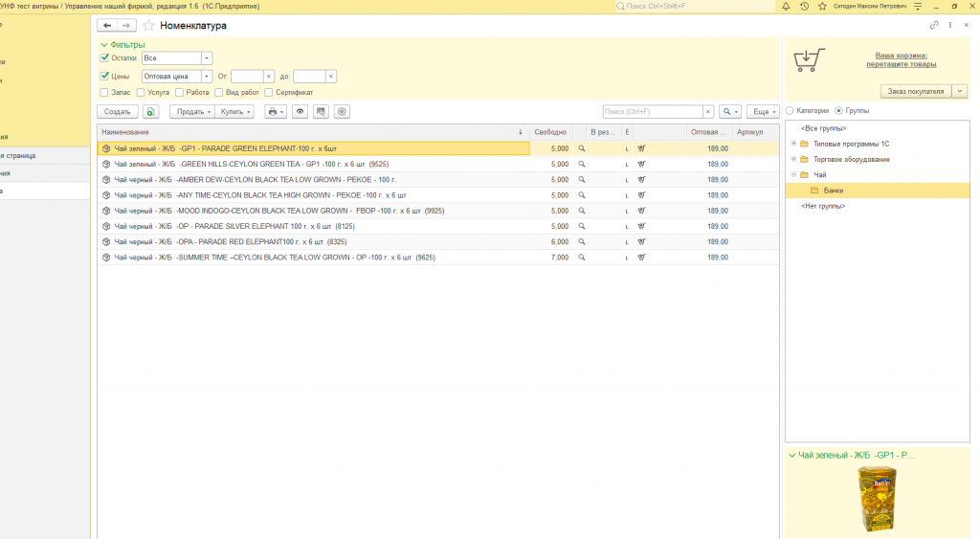Viewport: 980px width, 539px height.
Task: Open the Ваша корзина link
Action: coord(902,60)
